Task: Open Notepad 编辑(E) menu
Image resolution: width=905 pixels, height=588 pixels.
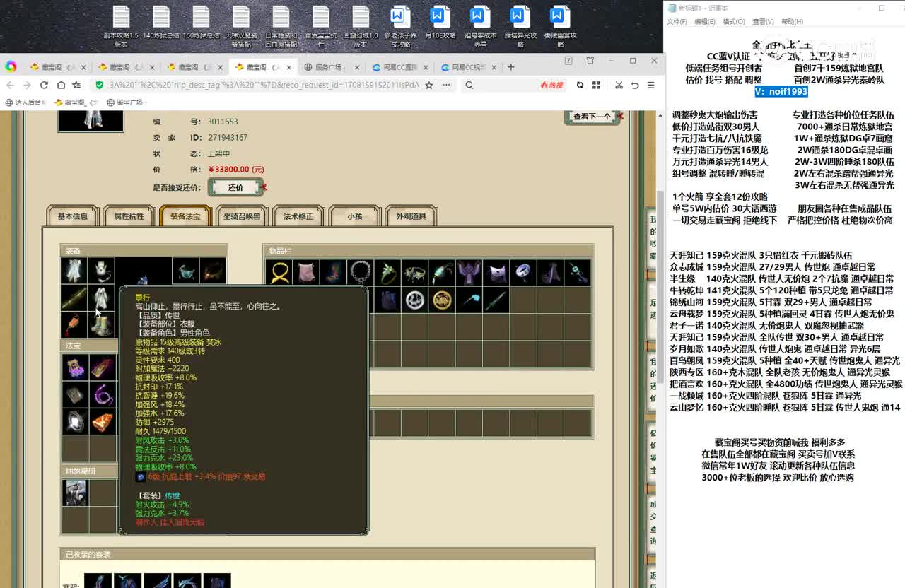Action: click(x=705, y=22)
